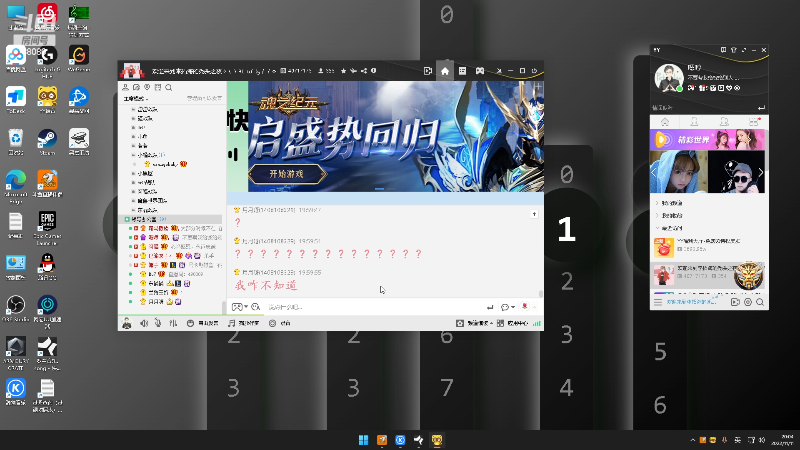This screenshot has width=800, height=450.
Task: Open the groups tab in the YY main window
Action: click(724, 122)
